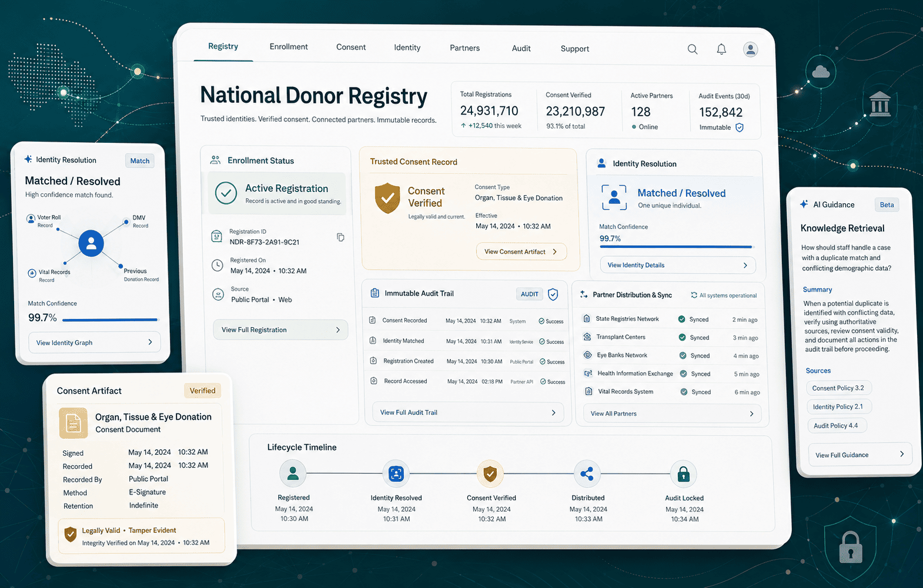Click the Eye Banks Network icon

[x=587, y=355]
